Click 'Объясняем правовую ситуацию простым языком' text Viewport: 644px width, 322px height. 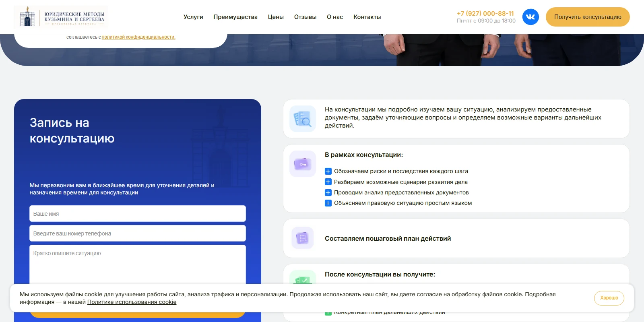pyautogui.click(x=403, y=203)
